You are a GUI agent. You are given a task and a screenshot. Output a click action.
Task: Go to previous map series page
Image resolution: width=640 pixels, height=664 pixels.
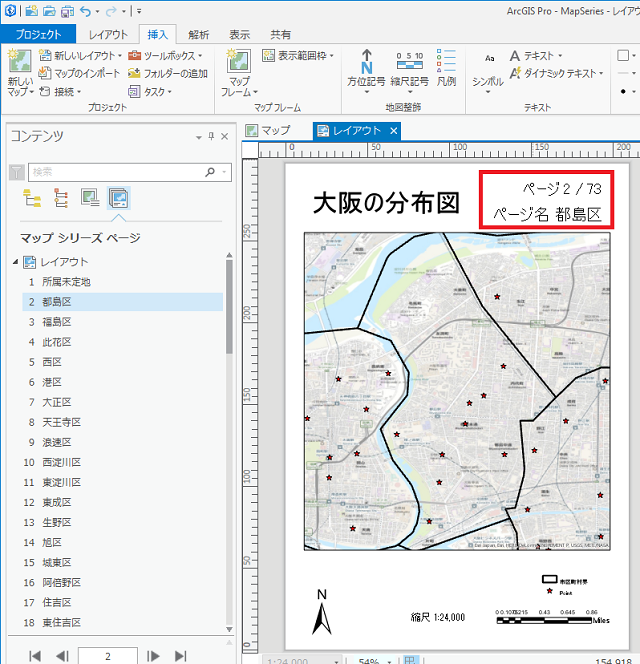point(62,656)
